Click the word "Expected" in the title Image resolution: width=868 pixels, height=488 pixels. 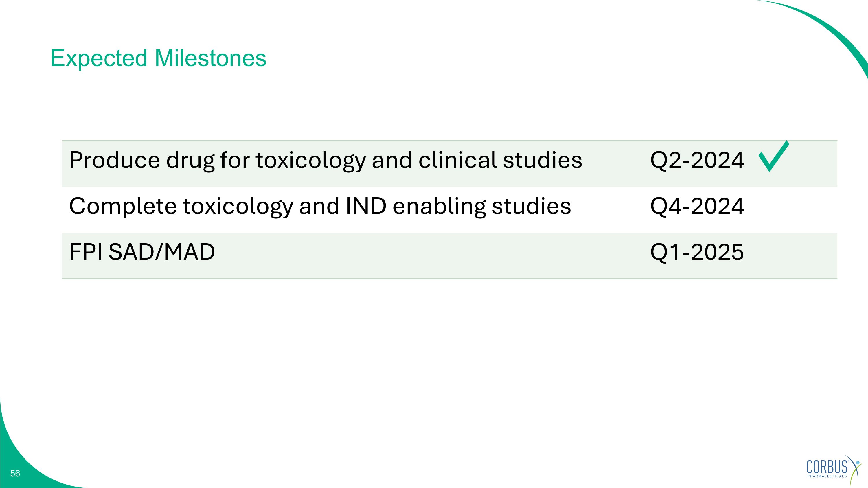[99, 58]
